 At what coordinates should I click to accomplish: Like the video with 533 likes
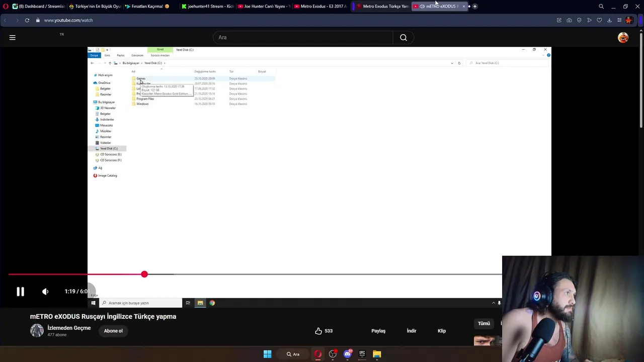coord(324,331)
